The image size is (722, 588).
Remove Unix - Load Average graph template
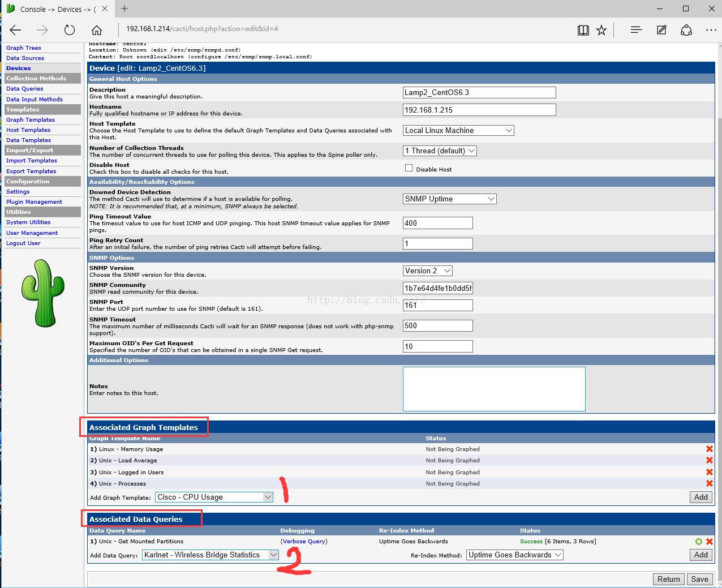pyautogui.click(x=709, y=460)
